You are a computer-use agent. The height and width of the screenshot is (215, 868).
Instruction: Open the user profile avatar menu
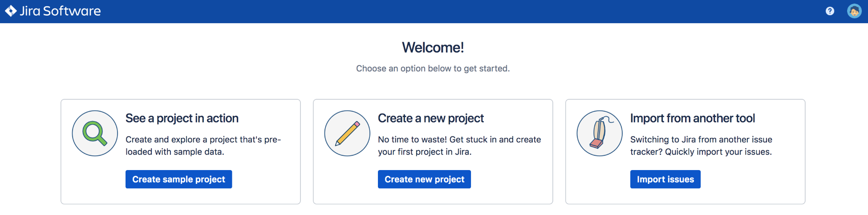854,11
